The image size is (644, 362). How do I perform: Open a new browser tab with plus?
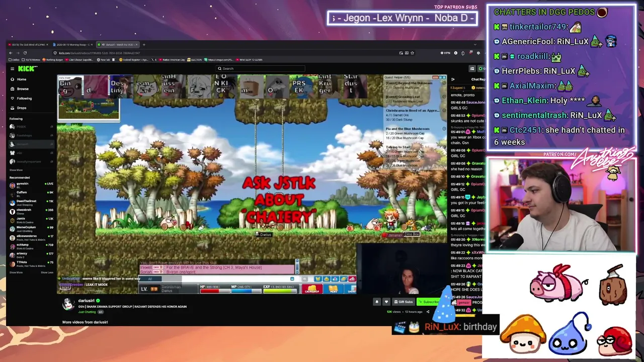pyautogui.click(x=143, y=45)
